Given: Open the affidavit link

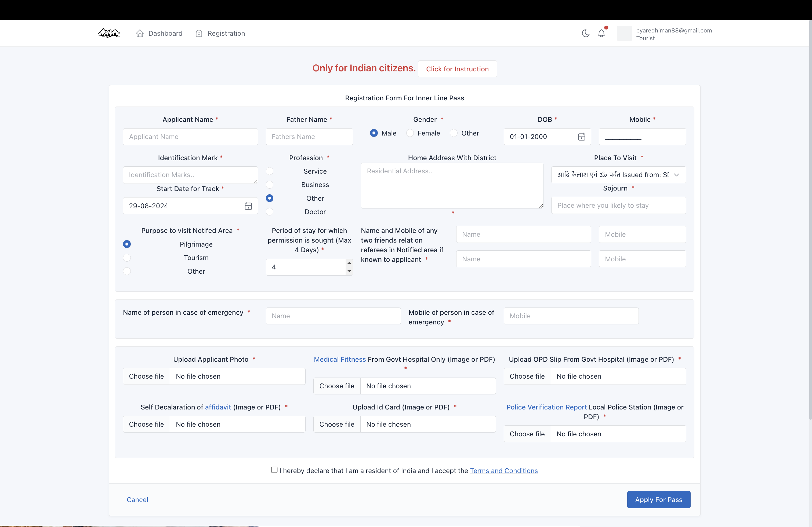Looking at the screenshot, I should click(218, 407).
